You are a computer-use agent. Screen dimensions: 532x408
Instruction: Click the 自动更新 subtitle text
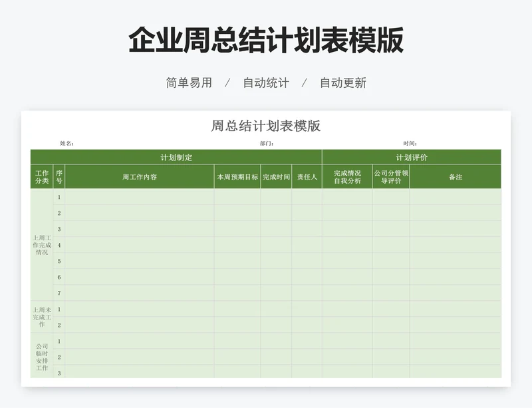coord(343,83)
